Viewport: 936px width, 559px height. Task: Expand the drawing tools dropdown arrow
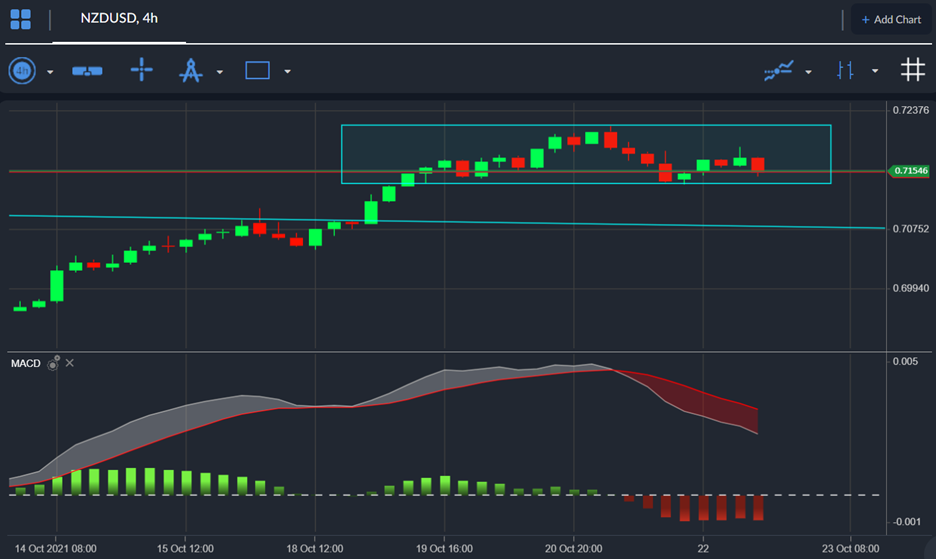tap(220, 72)
